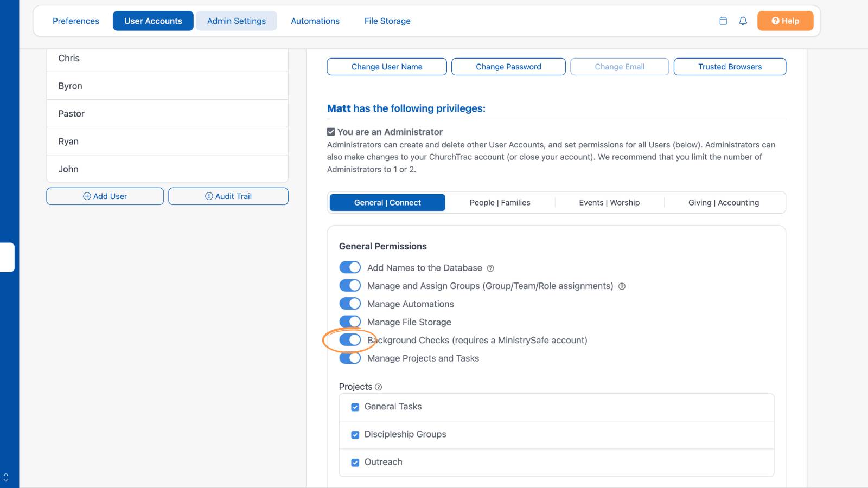Click the Add User button
The height and width of the screenshot is (488, 868).
tap(105, 196)
